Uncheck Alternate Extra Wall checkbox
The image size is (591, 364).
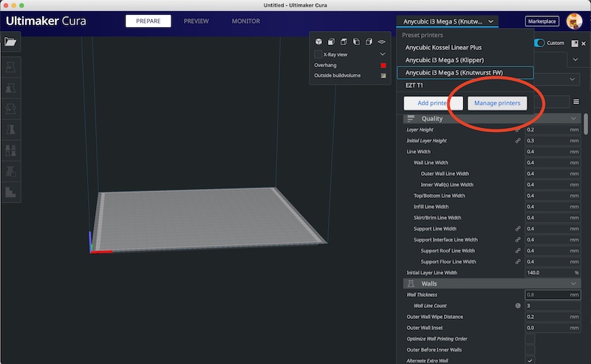click(x=530, y=360)
